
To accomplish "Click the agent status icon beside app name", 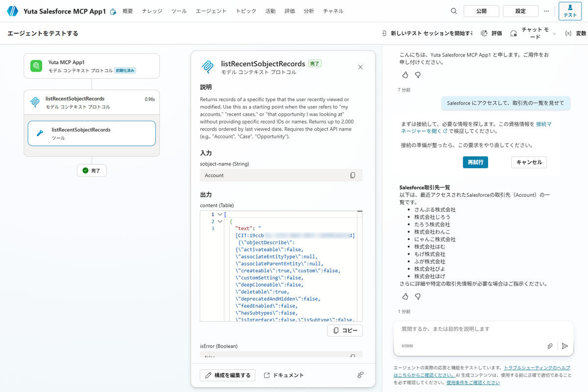I will point(113,11).
